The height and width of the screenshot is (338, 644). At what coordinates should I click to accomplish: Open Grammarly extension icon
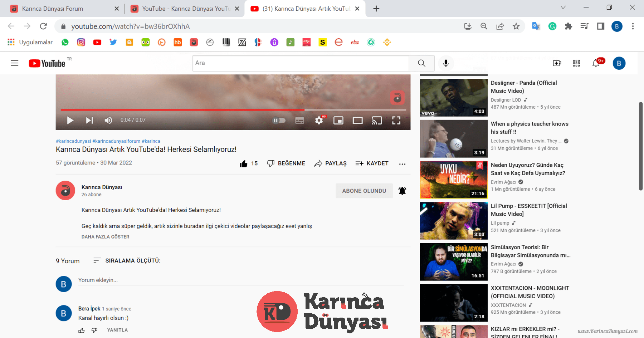[x=552, y=26]
